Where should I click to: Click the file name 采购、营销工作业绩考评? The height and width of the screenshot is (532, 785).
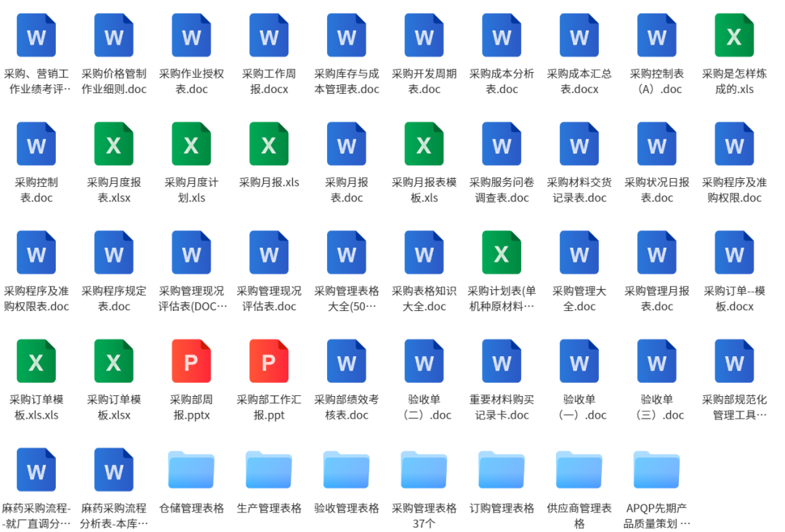tap(36, 81)
